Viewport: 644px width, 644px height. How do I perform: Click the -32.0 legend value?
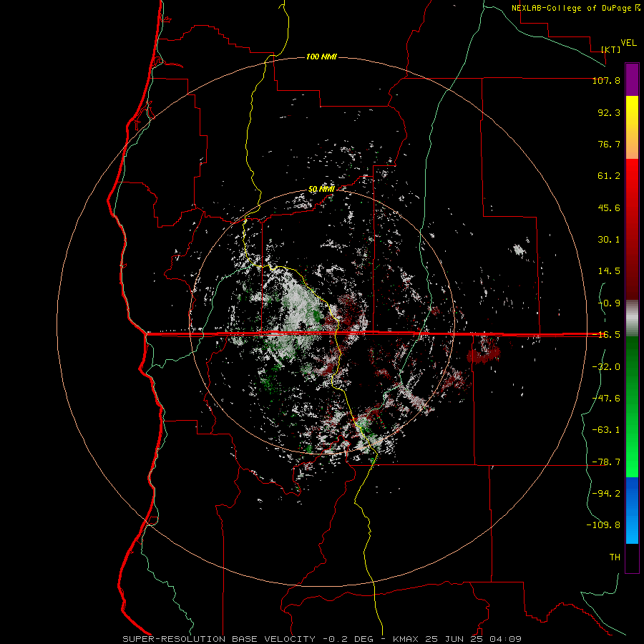[x=606, y=367]
